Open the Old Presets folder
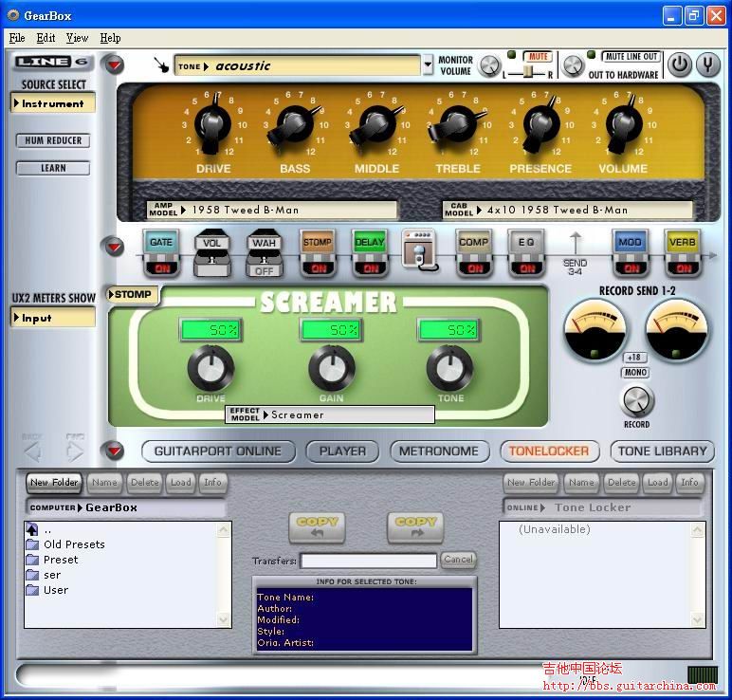This screenshot has width=732, height=700. coord(73,544)
